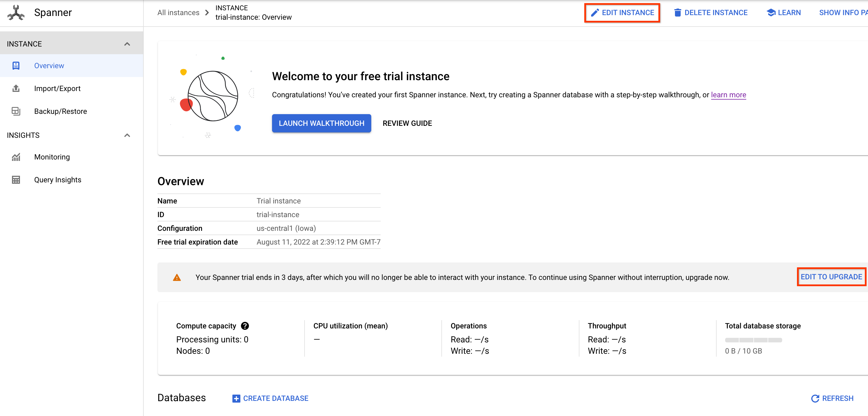The width and height of the screenshot is (868, 416).
Task: Click the Learn graduation cap icon
Action: point(770,12)
